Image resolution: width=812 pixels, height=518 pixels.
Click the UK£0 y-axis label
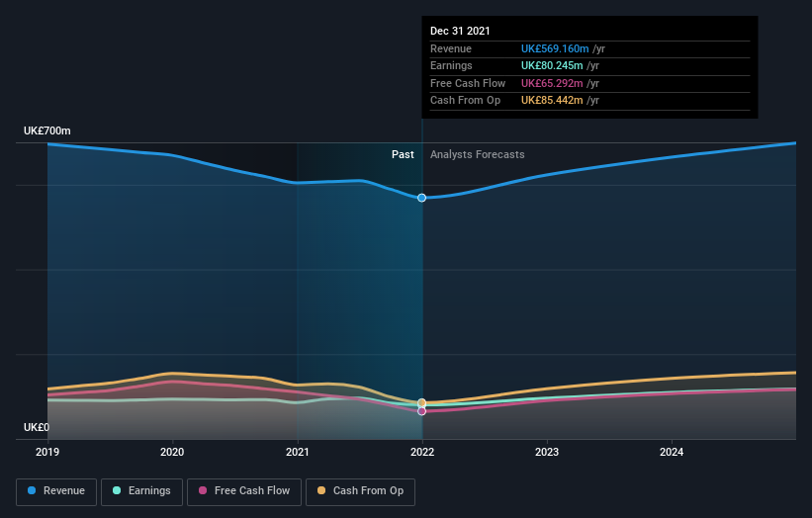pyautogui.click(x=37, y=427)
